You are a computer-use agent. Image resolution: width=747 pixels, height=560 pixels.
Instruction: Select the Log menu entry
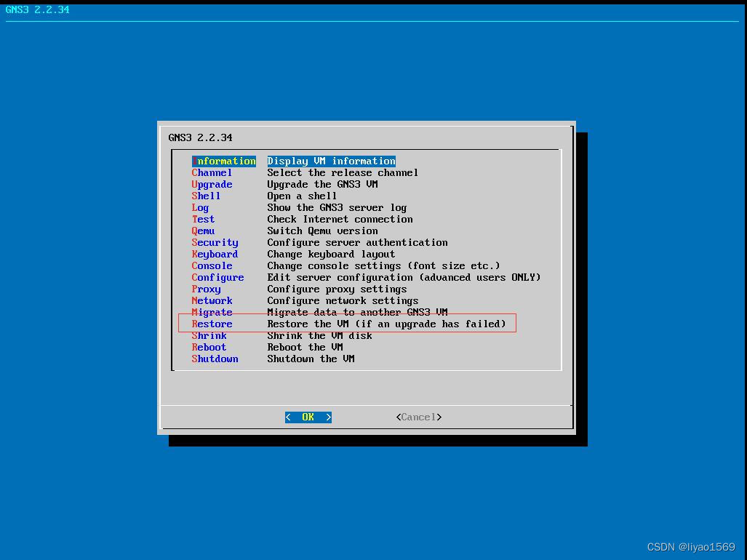click(x=201, y=208)
